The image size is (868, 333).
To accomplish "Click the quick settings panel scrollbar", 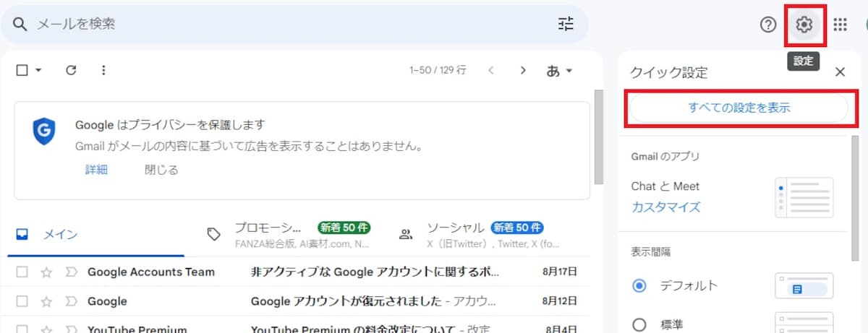I will pyautogui.click(x=856, y=199).
